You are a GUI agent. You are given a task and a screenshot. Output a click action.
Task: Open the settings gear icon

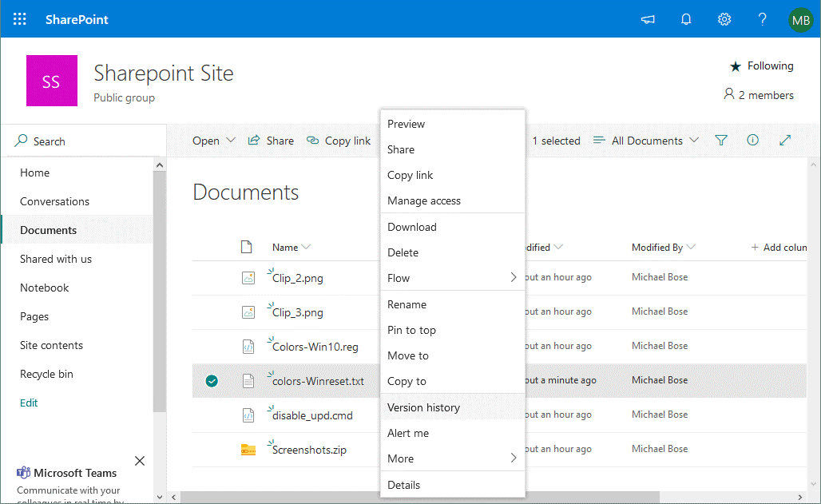click(724, 19)
